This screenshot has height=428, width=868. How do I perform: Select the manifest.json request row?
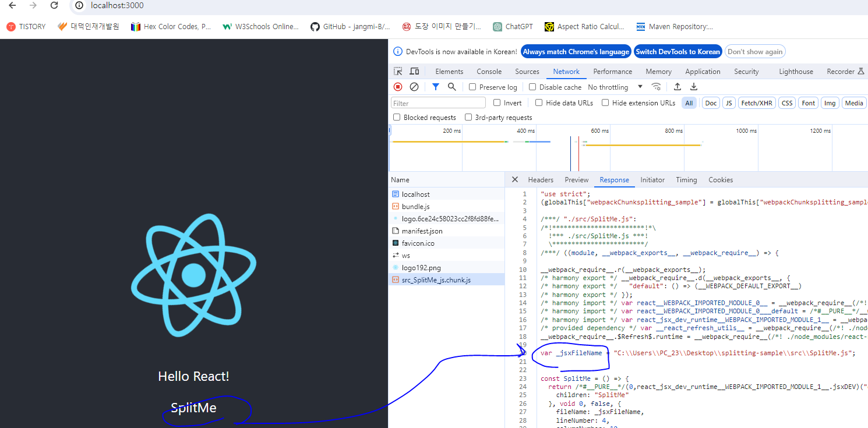446,231
